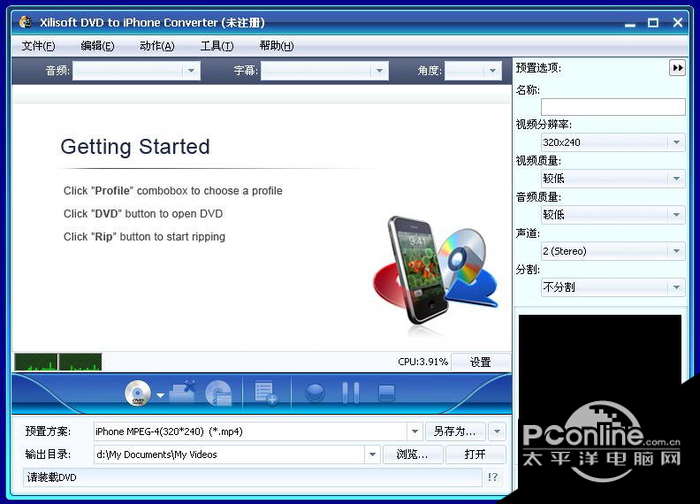Viewport: 700px width, 504px height.
Task: Open the 分割 不分割 split dropdown
Action: [676, 287]
